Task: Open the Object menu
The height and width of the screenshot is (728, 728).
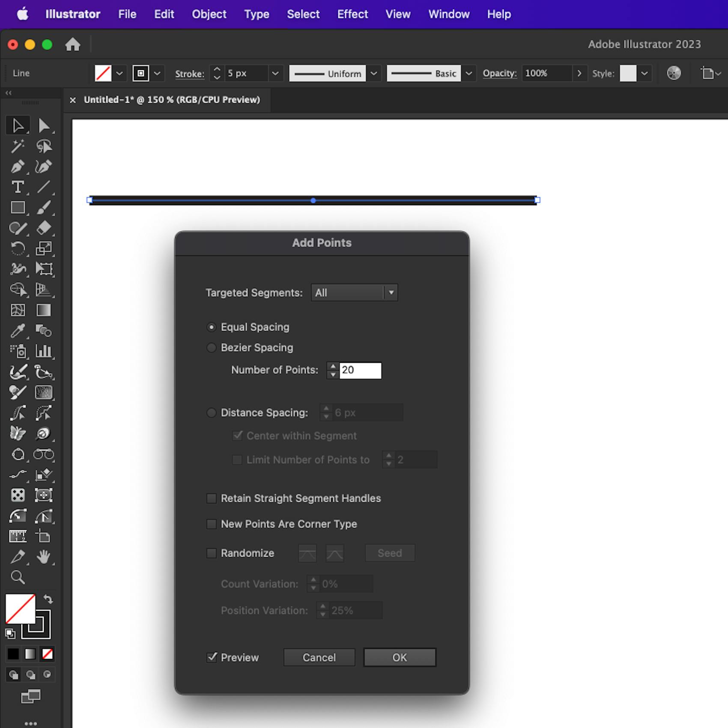Action: tap(209, 14)
